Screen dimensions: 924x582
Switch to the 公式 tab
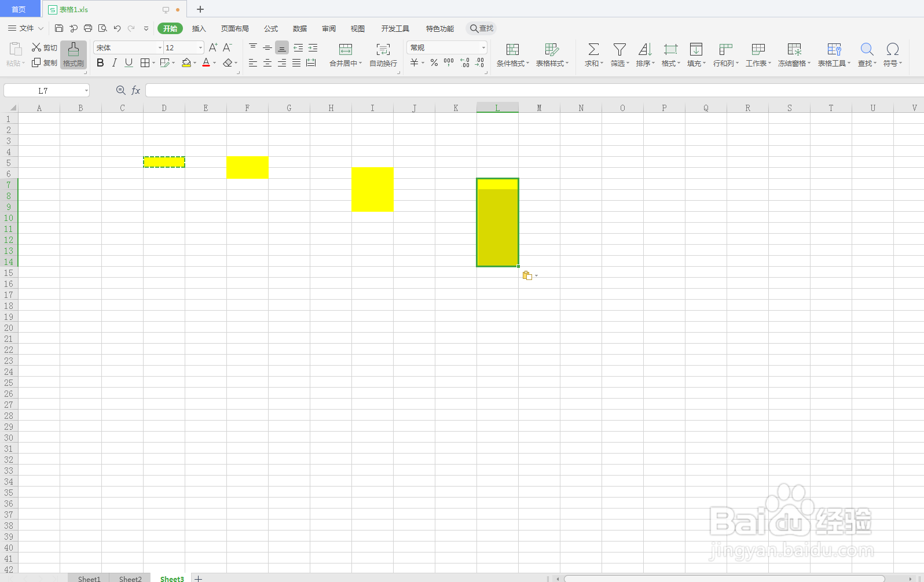coord(271,28)
